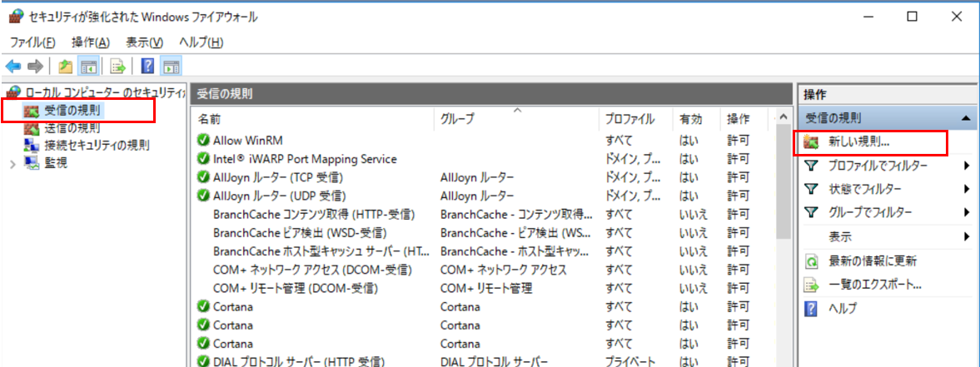Open the 操作(A) menu

tap(91, 42)
